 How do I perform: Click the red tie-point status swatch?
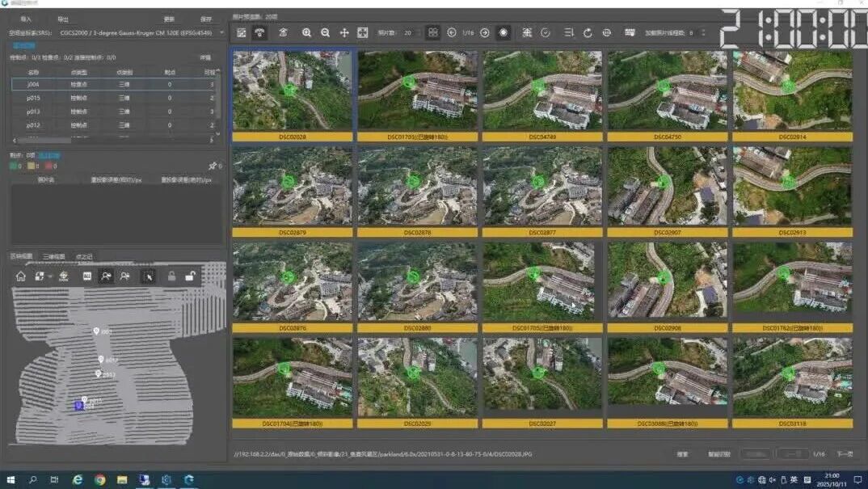pyautogui.click(x=48, y=166)
